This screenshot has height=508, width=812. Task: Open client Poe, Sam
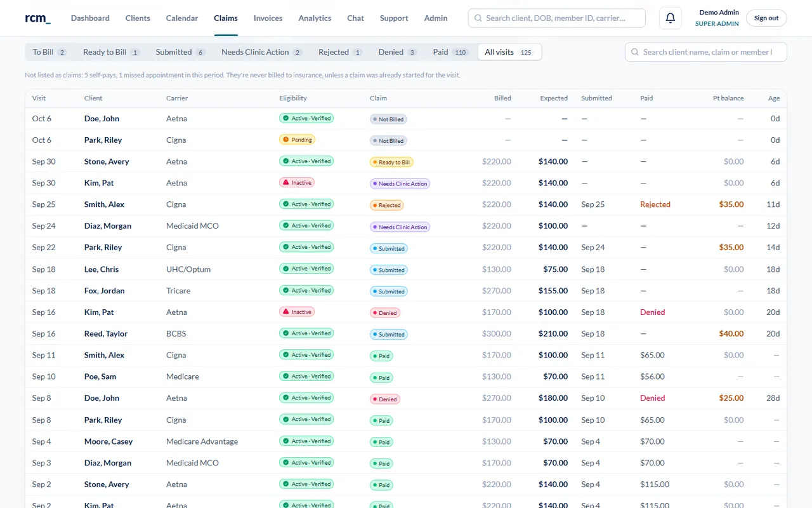[100, 377]
